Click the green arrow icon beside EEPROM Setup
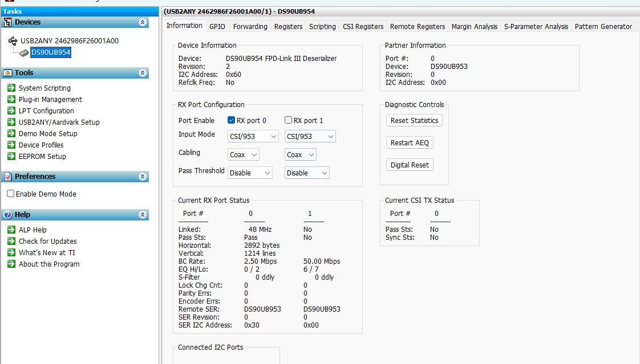640x364 pixels. (x=11, y=156)
